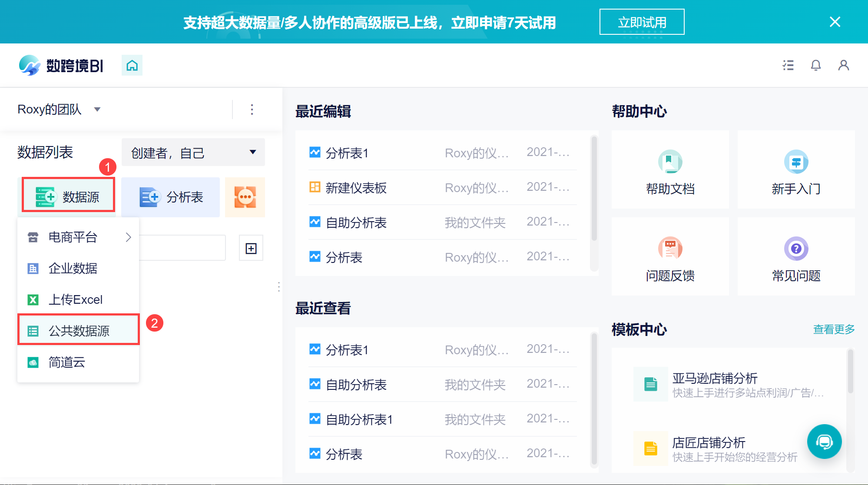Open the user profile icon
Viewport: 868px width, 485px height.
pos(843,65)
